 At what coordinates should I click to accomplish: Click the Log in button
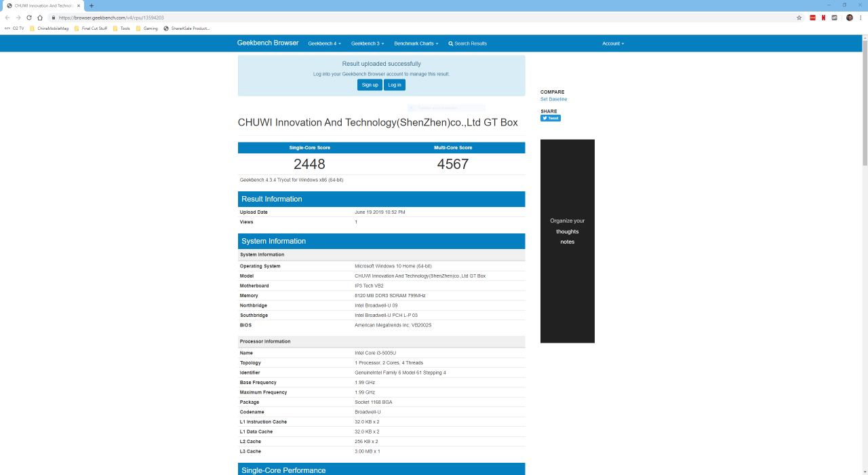pyautogui.click(x=395, y=85)
